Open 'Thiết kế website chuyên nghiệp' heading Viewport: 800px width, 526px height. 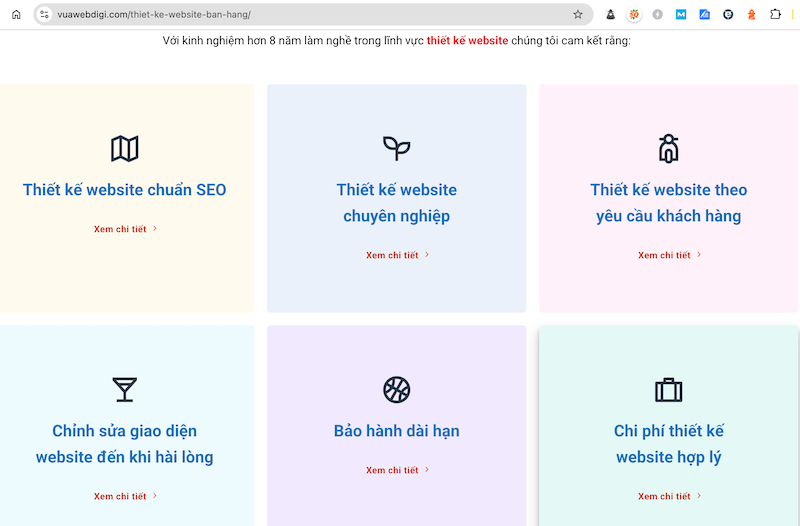click(396, 203)
